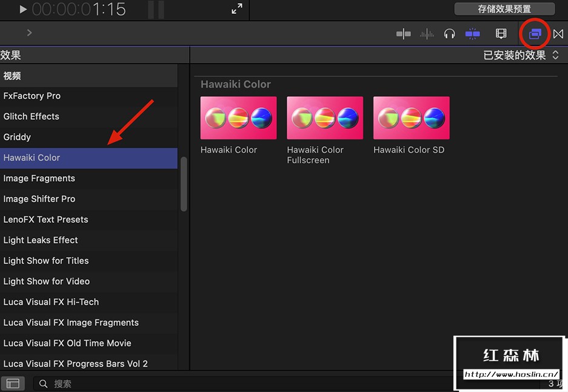Click the effects sidebar scrollbar handle
Viewport: 568px width, 392px height.
click(x=184, y=184)
